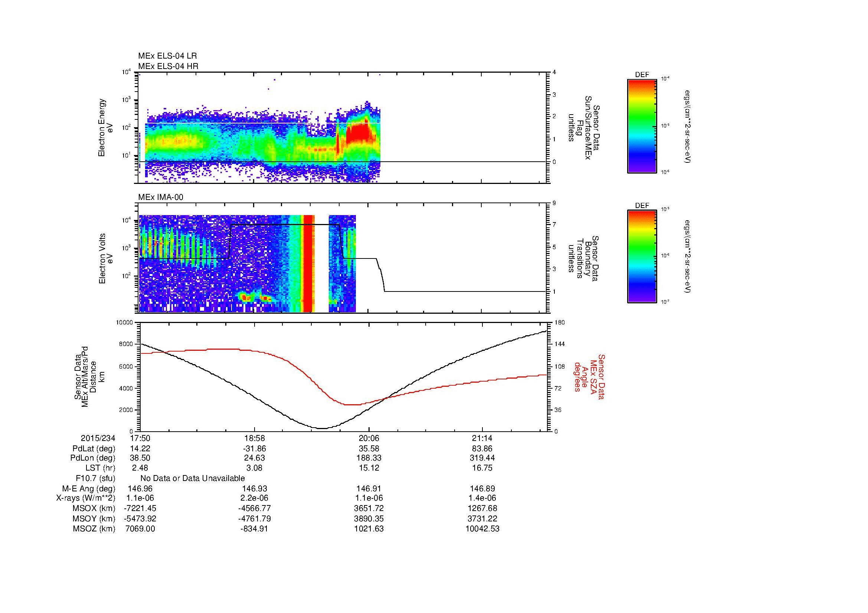Click the 'MEx ELS-04 HR' panel title

pyautogui.click(x=168, y=66)
